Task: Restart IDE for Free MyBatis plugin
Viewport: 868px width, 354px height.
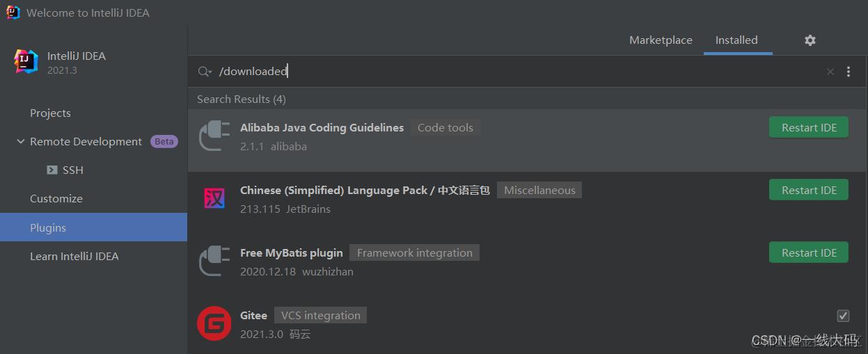Action: [x=809, y=252]
